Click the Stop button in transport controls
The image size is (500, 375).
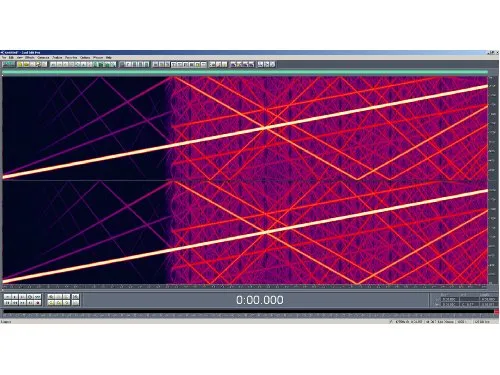[7, 297]
